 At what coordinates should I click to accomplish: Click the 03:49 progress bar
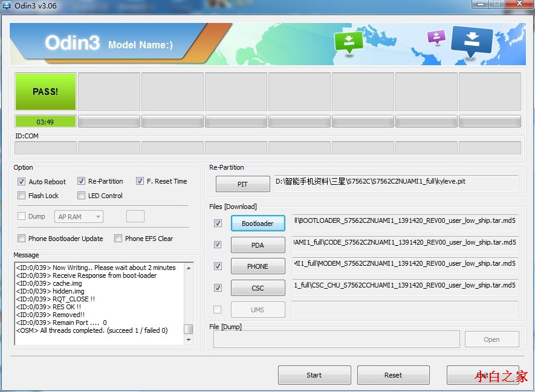(x=45, y=121)
